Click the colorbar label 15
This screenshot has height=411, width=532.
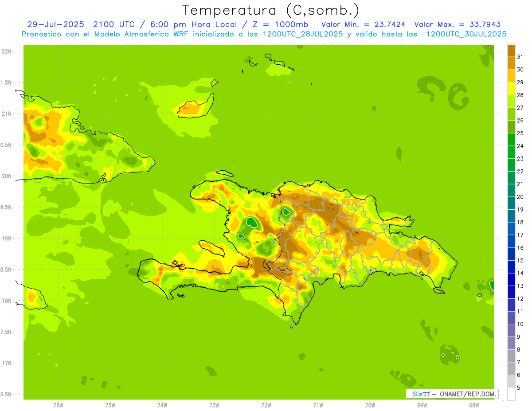coord(520,260)
